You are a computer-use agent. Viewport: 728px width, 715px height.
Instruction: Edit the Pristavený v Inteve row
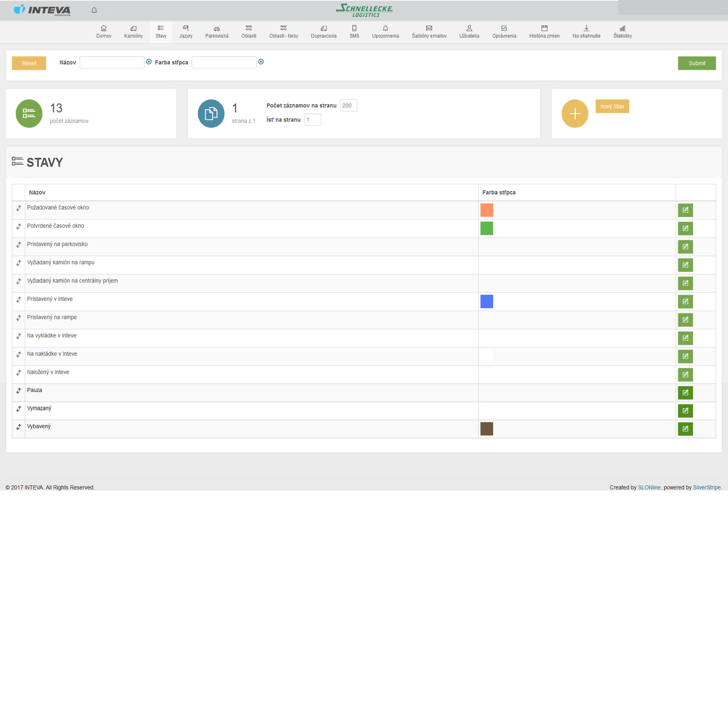685,302
